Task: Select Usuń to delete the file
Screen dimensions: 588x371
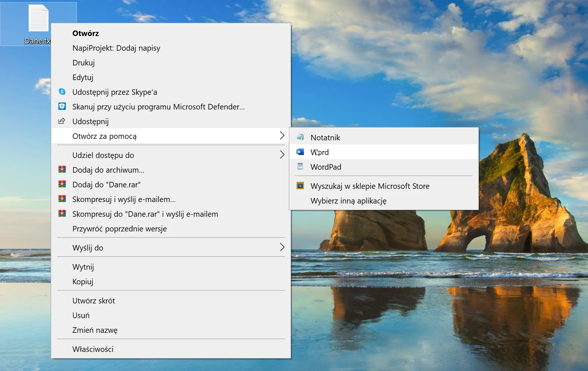Action: pyautogui.click(x=171, y=315)
